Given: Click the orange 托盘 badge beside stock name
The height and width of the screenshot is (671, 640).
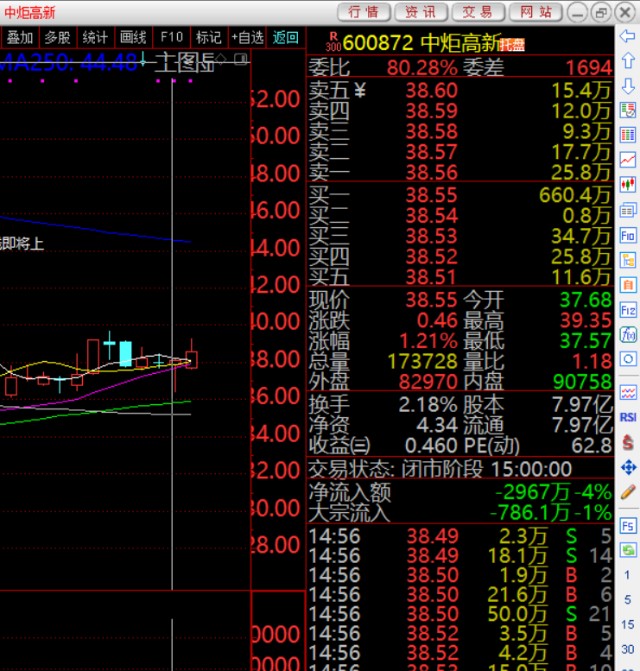Looking at the screenshot, I should coord(512,44).
